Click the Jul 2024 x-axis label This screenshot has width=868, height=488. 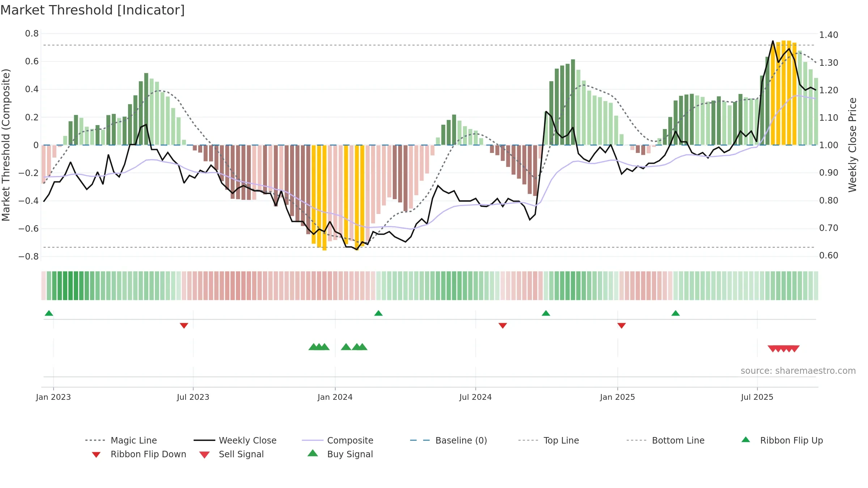pos(475,397)
